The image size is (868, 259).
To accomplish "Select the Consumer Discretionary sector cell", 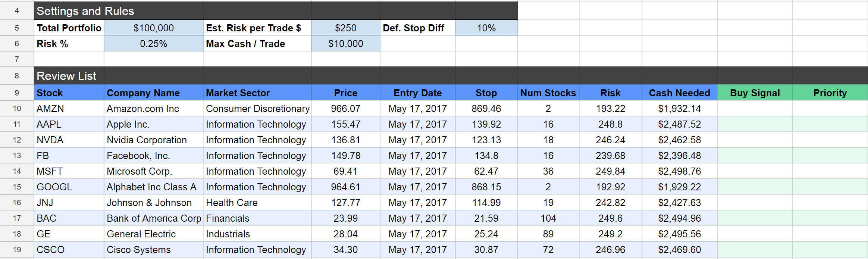I will 257,109.
